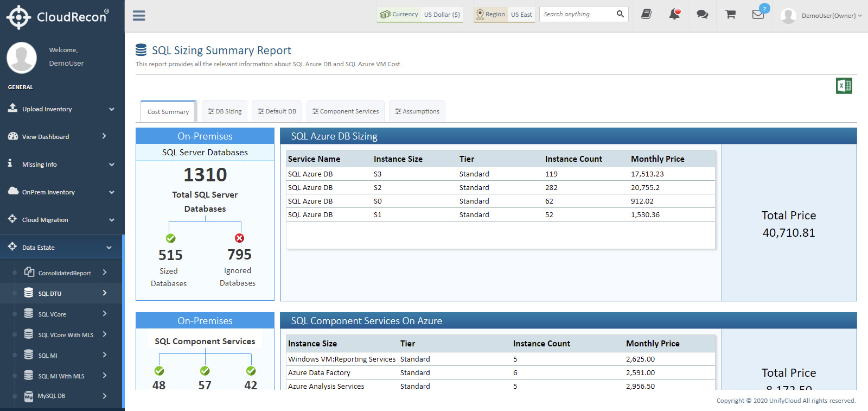Expand View Dashboard arrow
Screen dimensions: 868x411
click(104, 136)
